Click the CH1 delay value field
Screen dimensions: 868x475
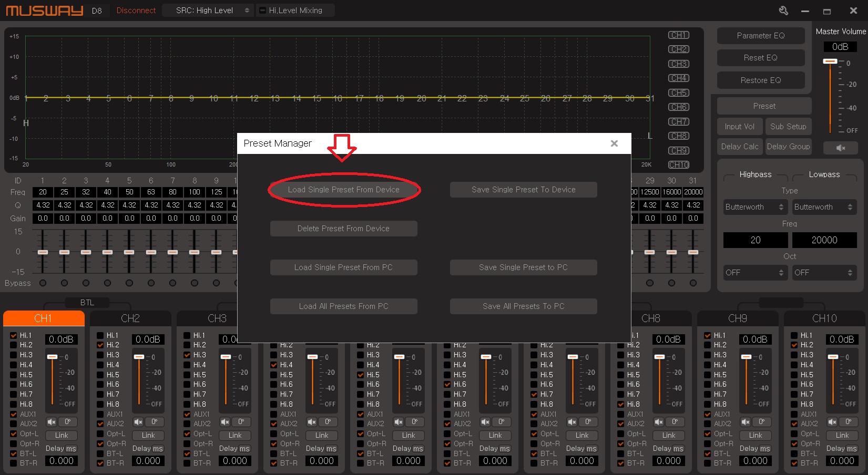62,461
